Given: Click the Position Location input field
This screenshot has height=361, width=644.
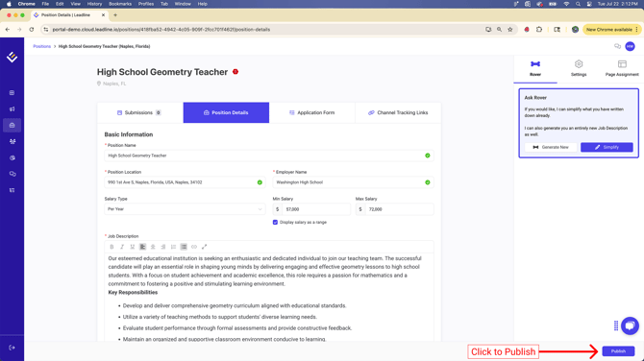Looking at the screenshot, I should (185, 182).
